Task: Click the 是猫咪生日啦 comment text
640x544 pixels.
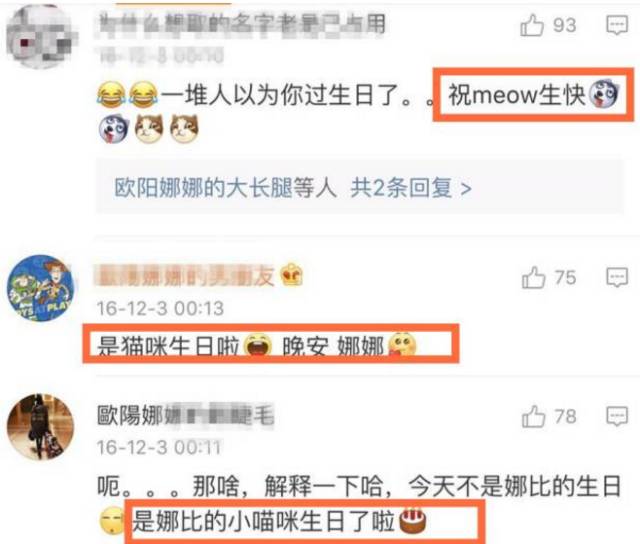Action: point(168,346)
